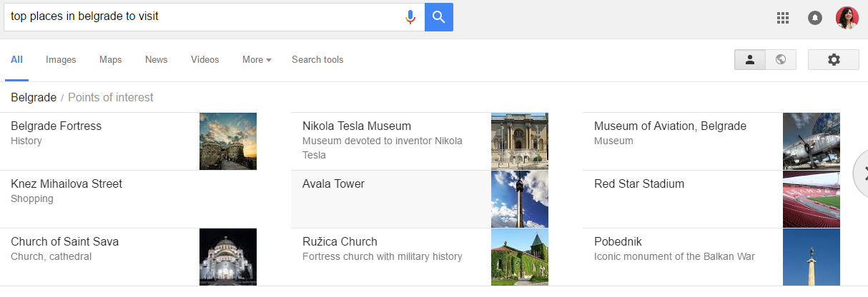Image resolution: width=868 pixels, height=297 pixels.
Task: Switch to the Images tab
Action: pos(61,60)
